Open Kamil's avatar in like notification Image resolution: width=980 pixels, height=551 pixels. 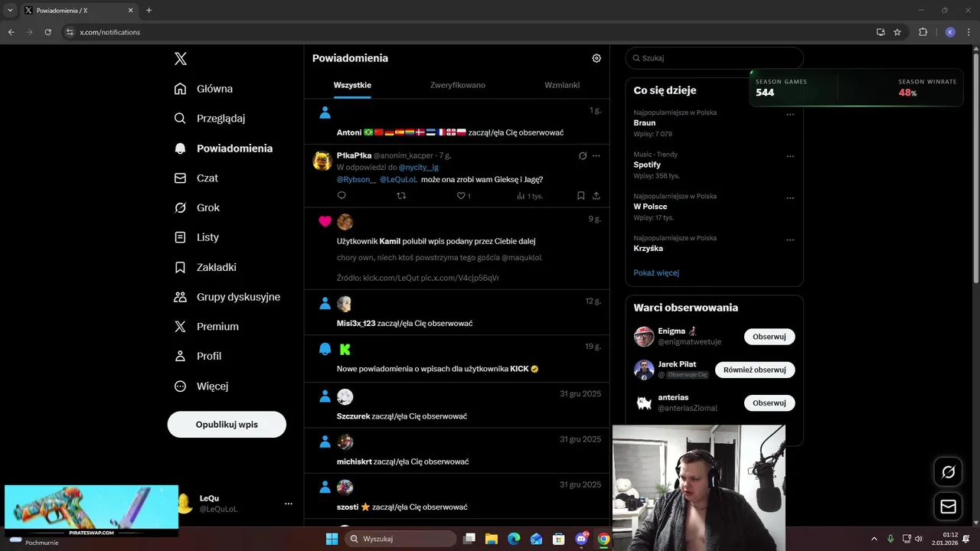[345, 222]
